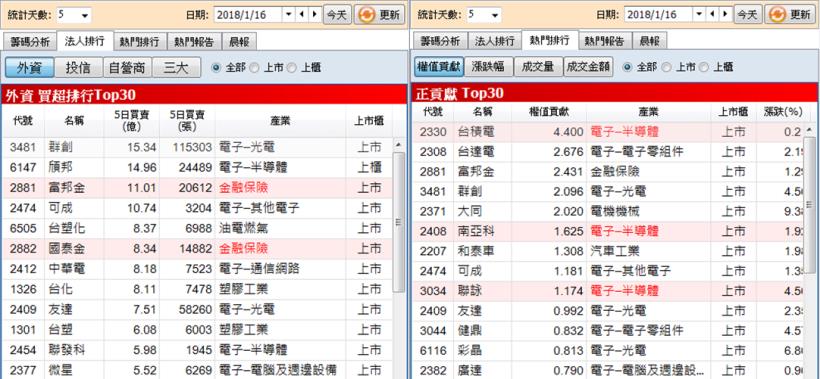Select 健鼎 row in 正貢獻 list

click(x=609, y=330)
